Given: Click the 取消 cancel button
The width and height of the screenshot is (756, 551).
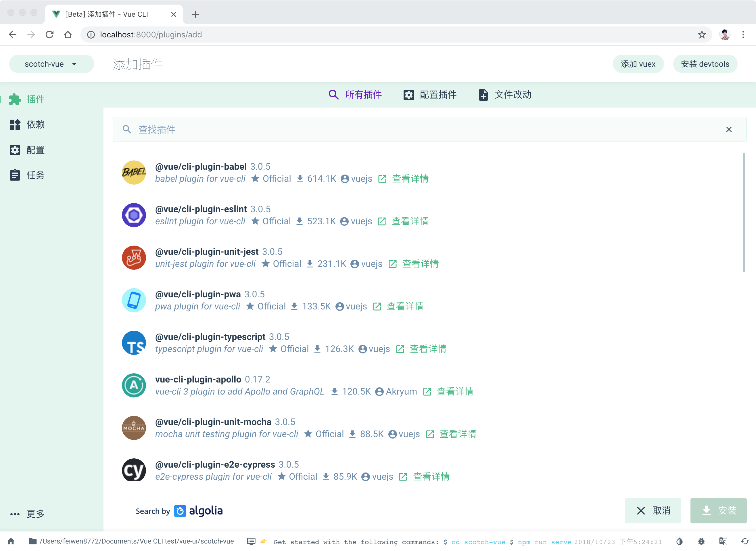Looking at the screenshot, I should tap(653, 510).
